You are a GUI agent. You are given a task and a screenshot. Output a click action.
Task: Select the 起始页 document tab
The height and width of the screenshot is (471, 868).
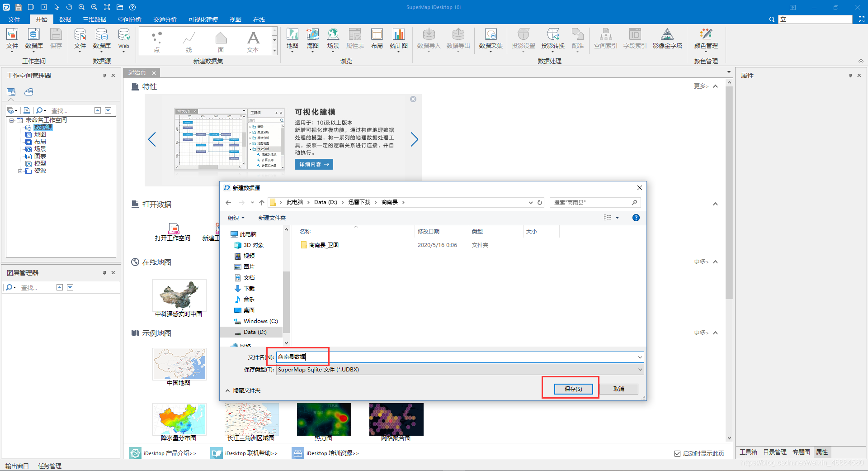(137, 72)
